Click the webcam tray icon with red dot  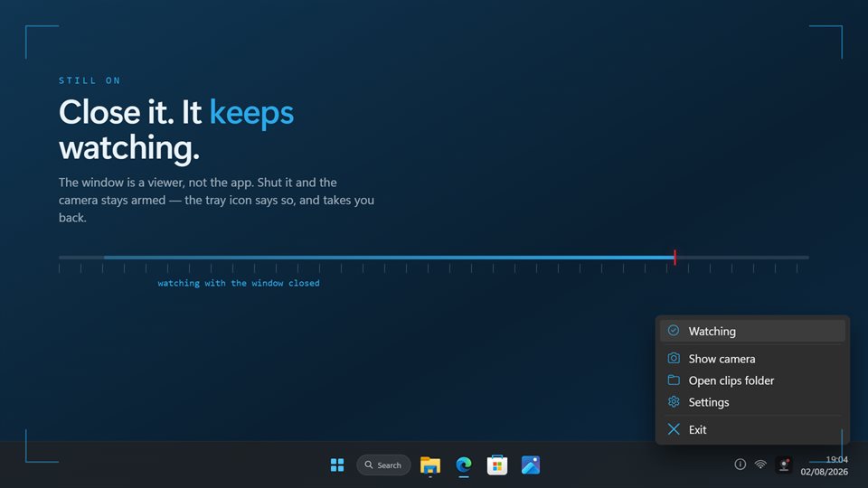[784, 465]
